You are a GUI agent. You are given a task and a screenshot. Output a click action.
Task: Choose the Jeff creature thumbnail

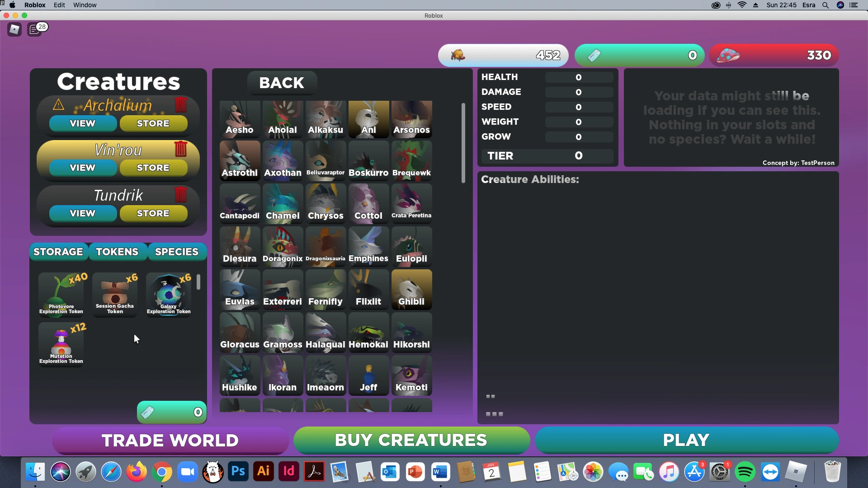point(368,375)
